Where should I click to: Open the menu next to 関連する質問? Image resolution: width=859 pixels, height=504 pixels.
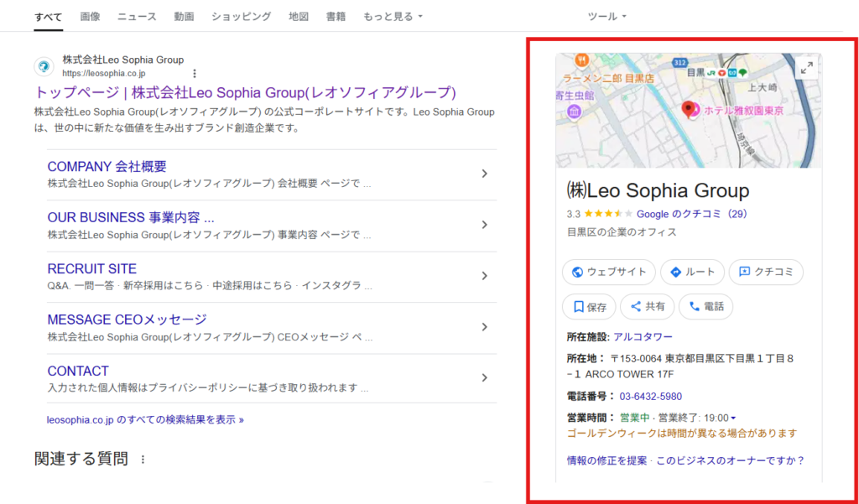143,460
